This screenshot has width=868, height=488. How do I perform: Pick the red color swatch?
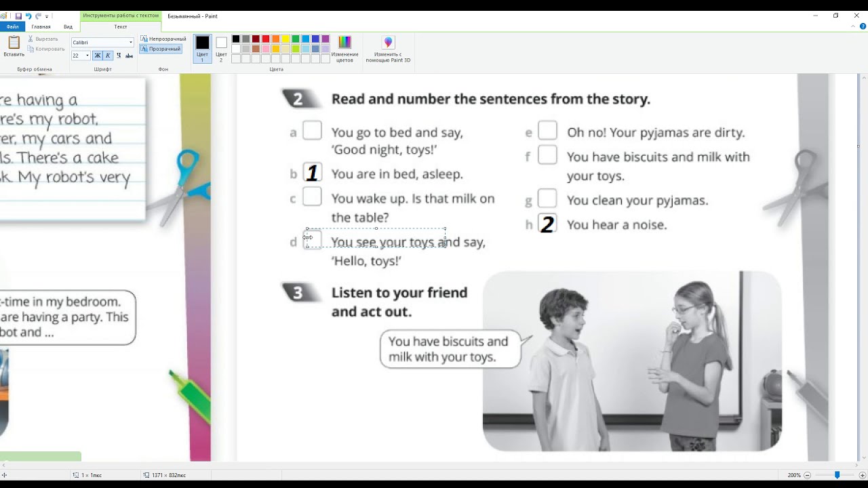click(x=266, y=39)
